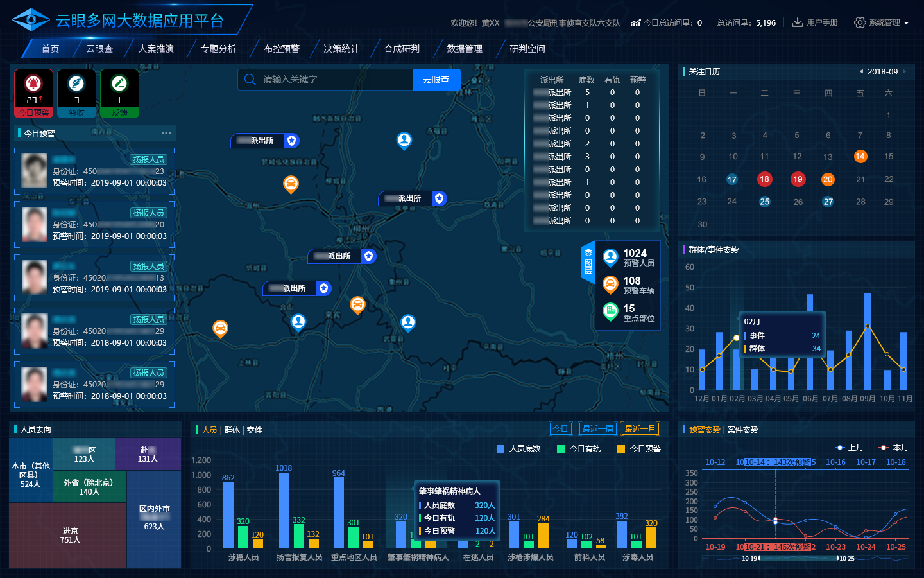Open the 数据管理 tab
Viewport: 924px width, 578px height.
pyautogui.click(x=465, y=49)
